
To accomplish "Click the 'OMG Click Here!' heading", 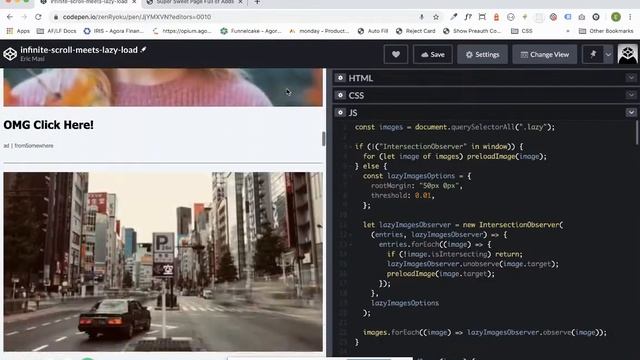I will pyautogui.click(x=49, y=125).
